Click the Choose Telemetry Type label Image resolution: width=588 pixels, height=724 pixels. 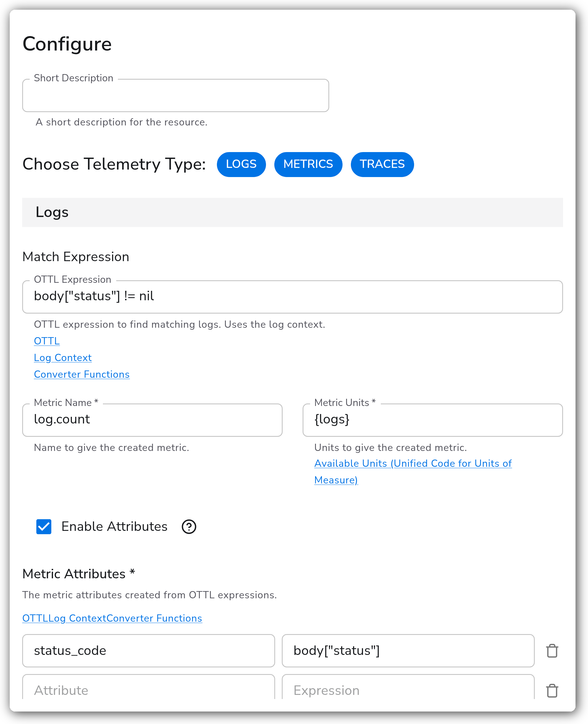pyautogui.click(x=114, y=164)
